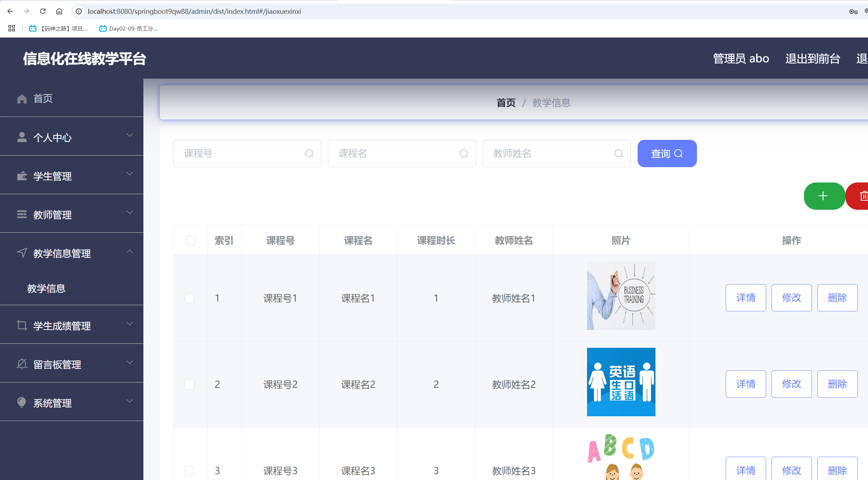Click the 学生管理 sidebar icon
The width and height of the screenshot is (868, 480).
tap(21, 176)
